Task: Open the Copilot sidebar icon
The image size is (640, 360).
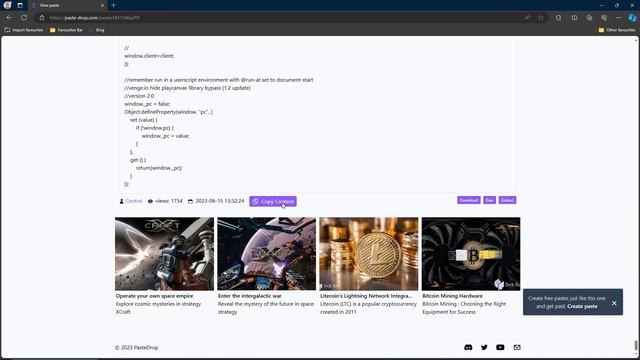Action: pyautogui.click(x=632, y=18)
